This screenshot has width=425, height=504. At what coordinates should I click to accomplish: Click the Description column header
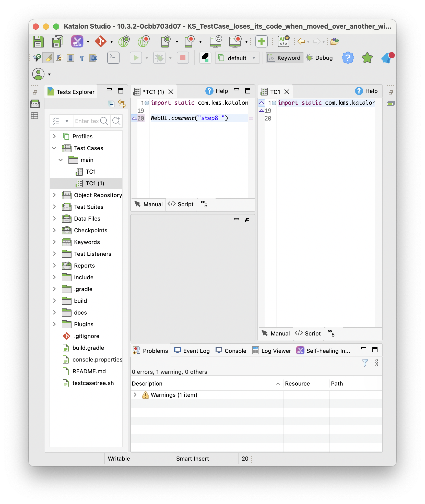pyautogui.click(x=147, y=383)
